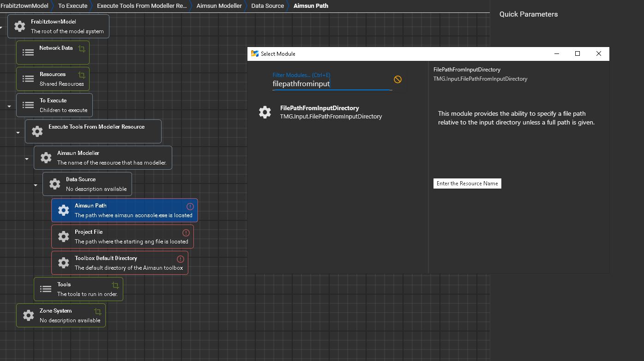Click the module description text about file path
Viewport: 644px width, 361px height.
coord(516,118)
